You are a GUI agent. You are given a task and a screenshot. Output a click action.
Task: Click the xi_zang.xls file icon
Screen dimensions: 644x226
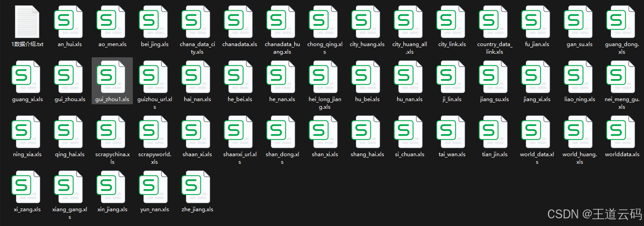click(x=26, y=187)
